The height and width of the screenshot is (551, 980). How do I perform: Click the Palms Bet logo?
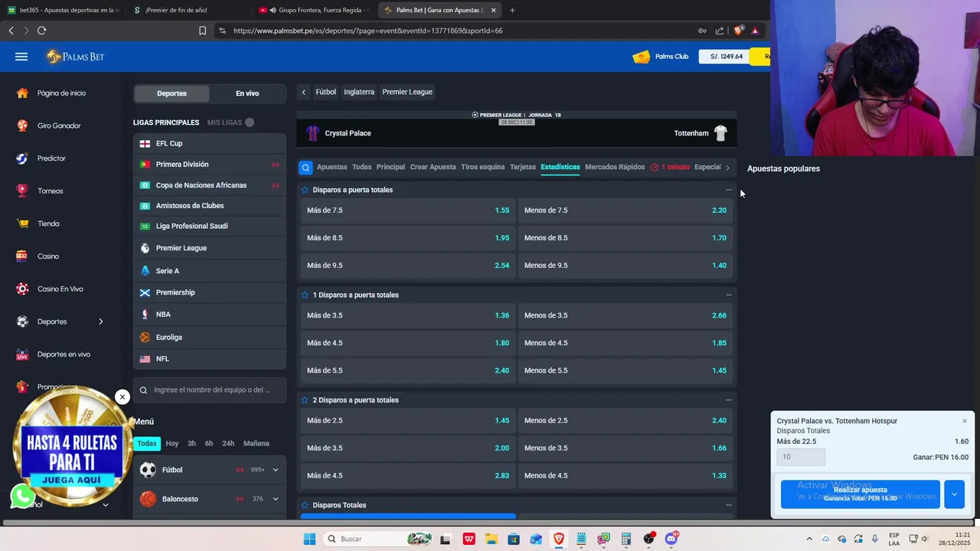pyautogui.click(x=75, y=57)
